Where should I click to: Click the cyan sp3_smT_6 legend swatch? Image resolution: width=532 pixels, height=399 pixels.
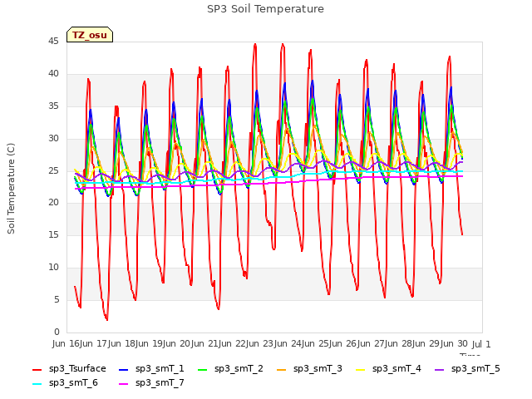[x=37, y=384]
